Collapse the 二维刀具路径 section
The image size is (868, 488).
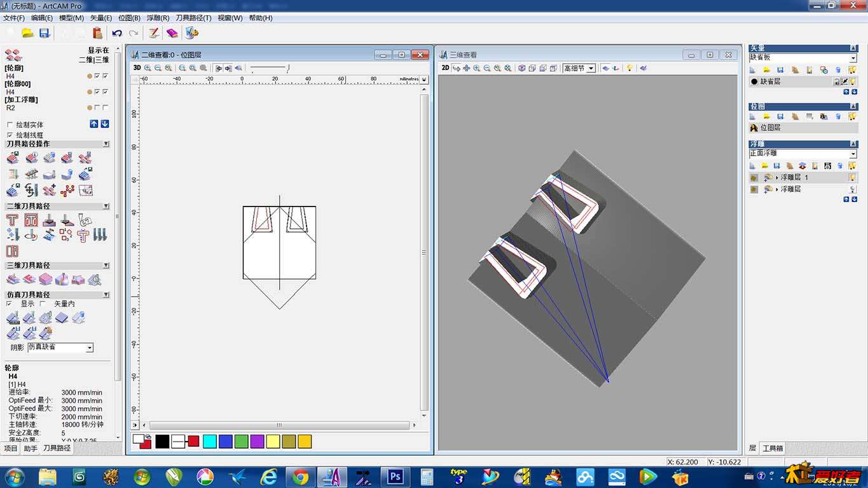[106, 207]
